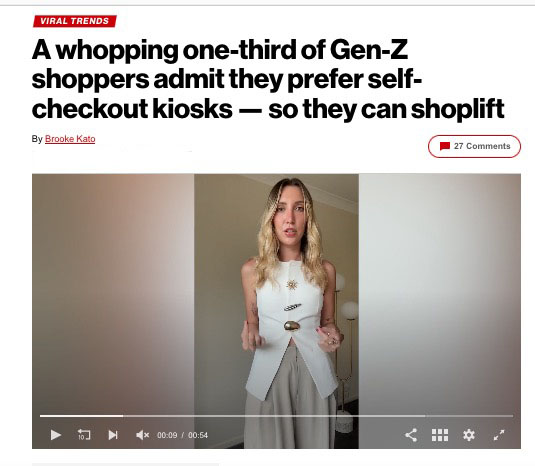Skip to the next video

(x=113, y=435)
